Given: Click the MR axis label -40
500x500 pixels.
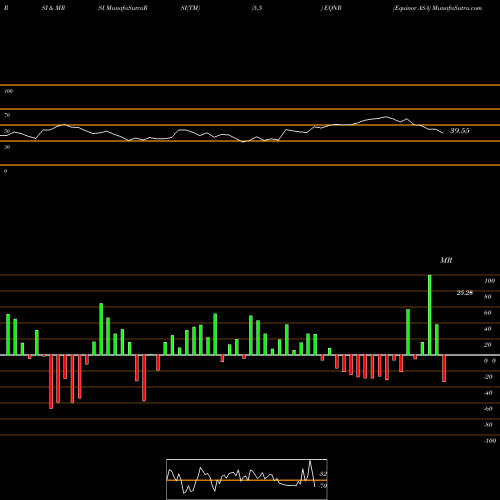Looking at the screenshot, I should (x=488, y=393).
